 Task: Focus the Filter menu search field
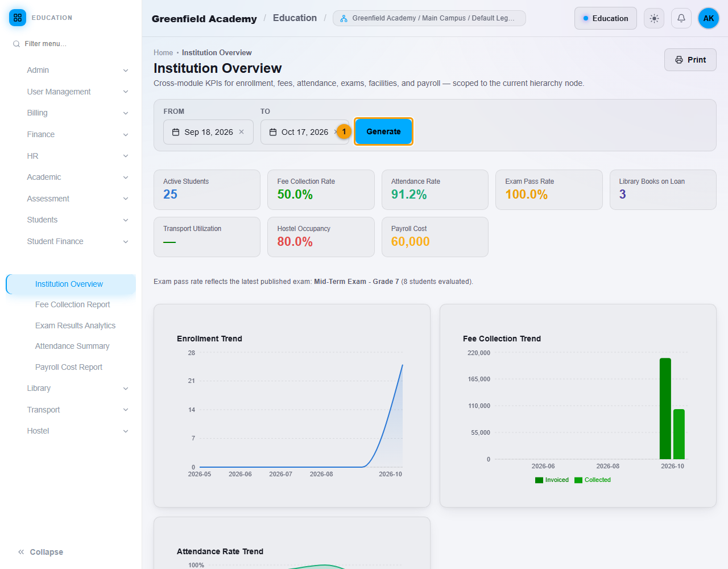[x=71, y=44]
